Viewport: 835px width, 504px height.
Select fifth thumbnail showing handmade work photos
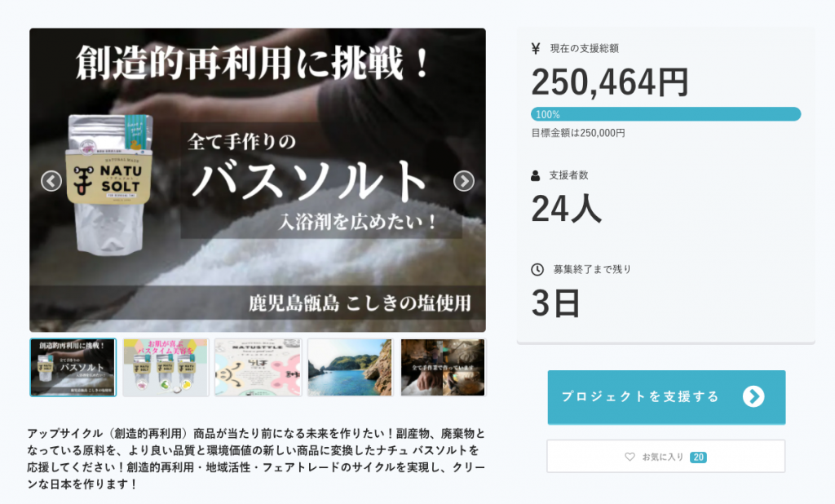pos(443,367)
